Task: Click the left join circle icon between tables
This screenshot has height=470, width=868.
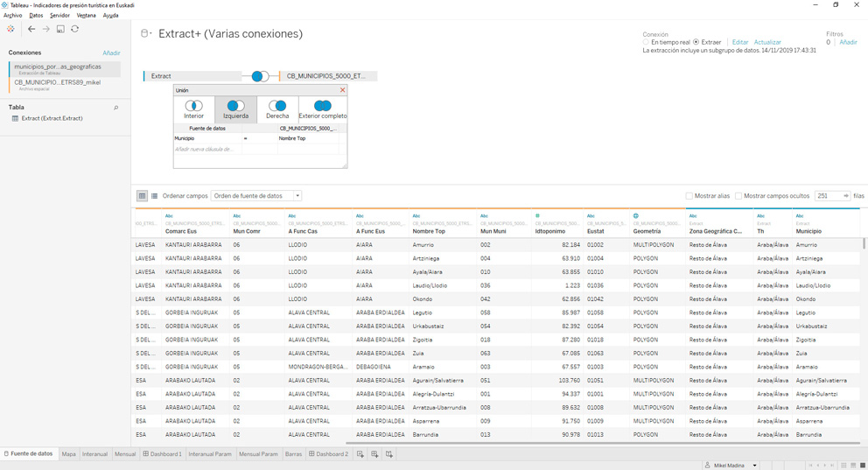Action: (x=260, y=76)
